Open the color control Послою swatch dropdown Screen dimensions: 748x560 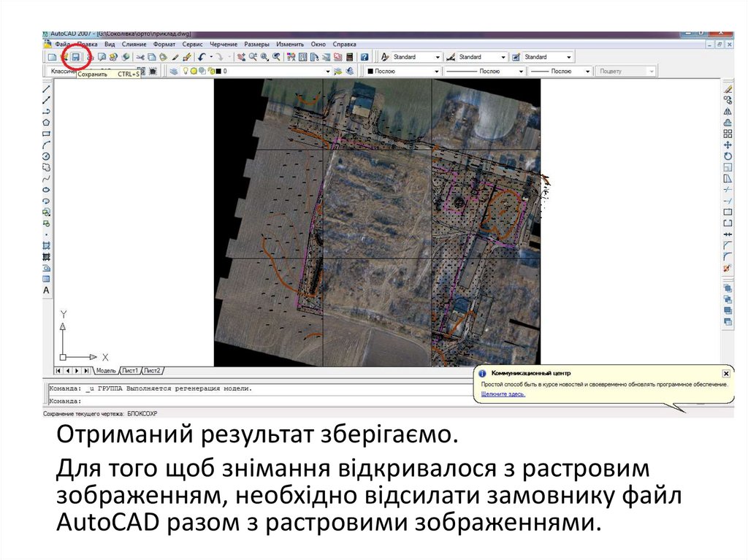(x=437, y=72)
